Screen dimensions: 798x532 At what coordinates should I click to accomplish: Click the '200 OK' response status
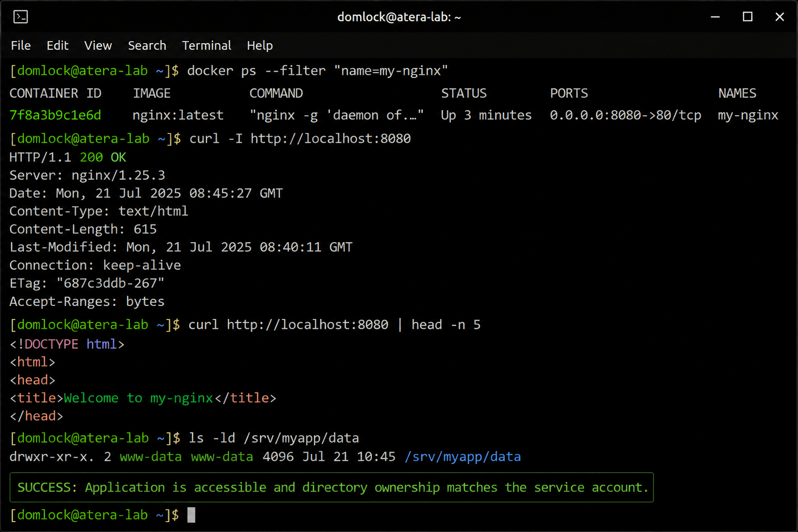(x=103, y=157)
